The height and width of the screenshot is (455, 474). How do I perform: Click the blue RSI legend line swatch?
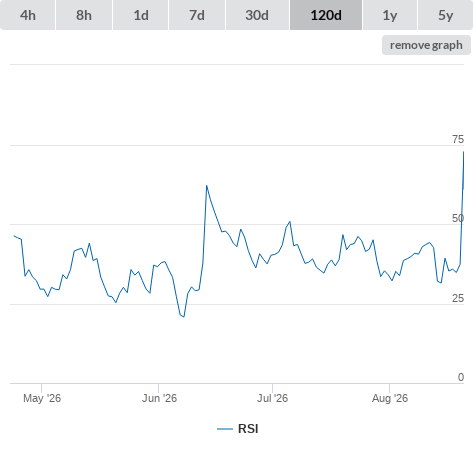point(225,429)
